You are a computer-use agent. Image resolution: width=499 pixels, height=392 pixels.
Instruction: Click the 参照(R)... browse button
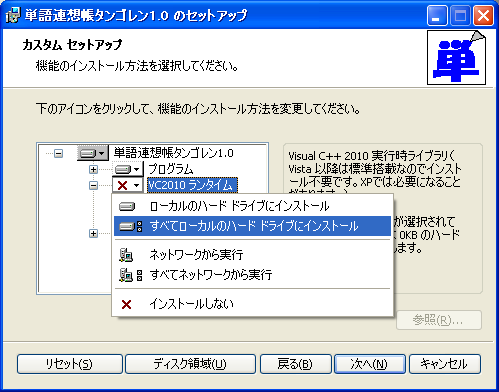click(439, 320)
